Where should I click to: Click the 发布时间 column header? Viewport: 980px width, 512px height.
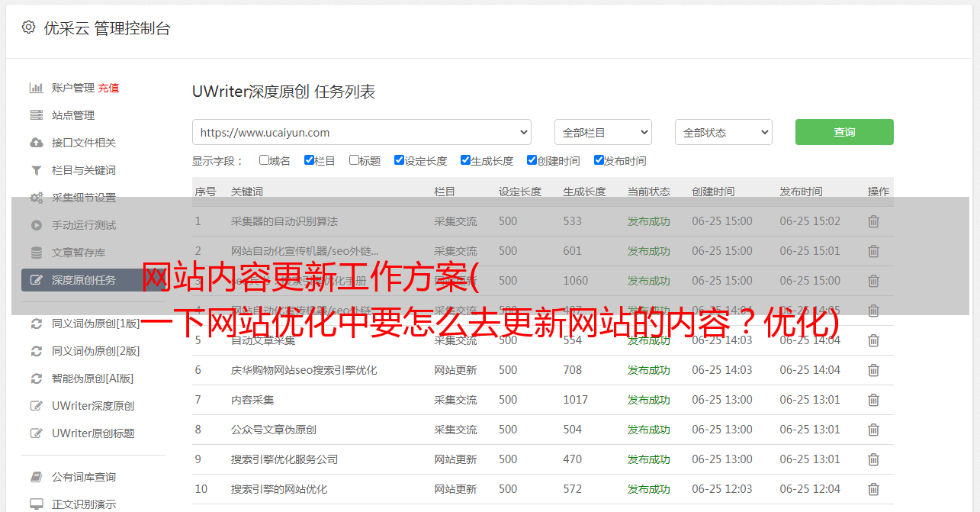click(801, 192)
